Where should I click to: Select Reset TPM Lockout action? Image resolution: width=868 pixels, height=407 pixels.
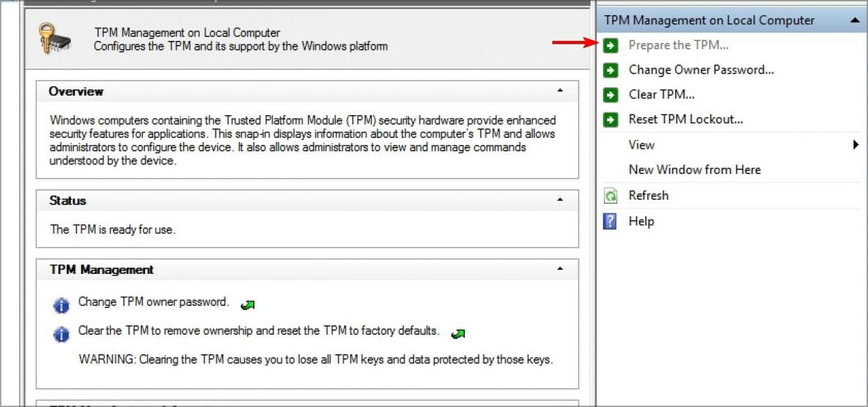click(x=686, y=119)
